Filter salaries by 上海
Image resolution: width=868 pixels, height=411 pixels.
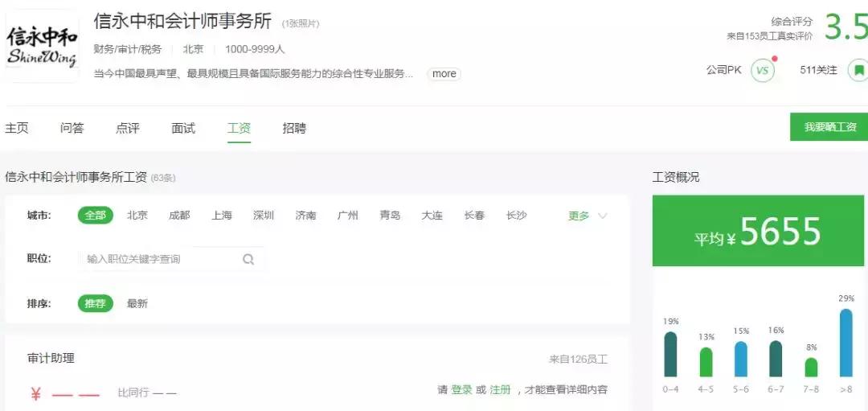coord(222,216)
